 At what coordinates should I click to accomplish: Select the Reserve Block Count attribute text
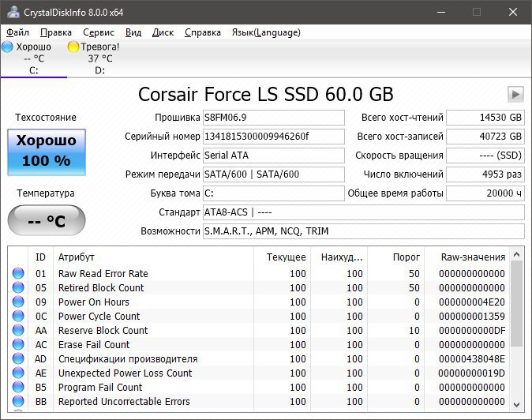click(103, 331)
